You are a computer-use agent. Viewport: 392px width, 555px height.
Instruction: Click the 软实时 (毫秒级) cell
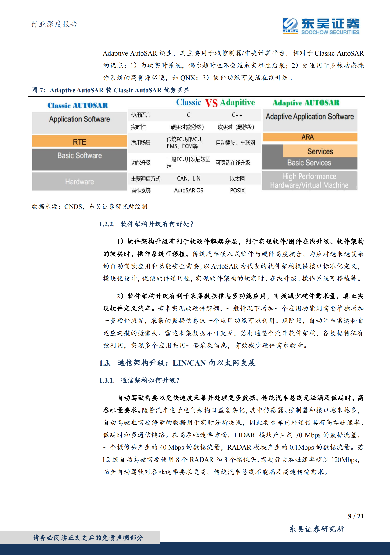[x=236, y=127]
